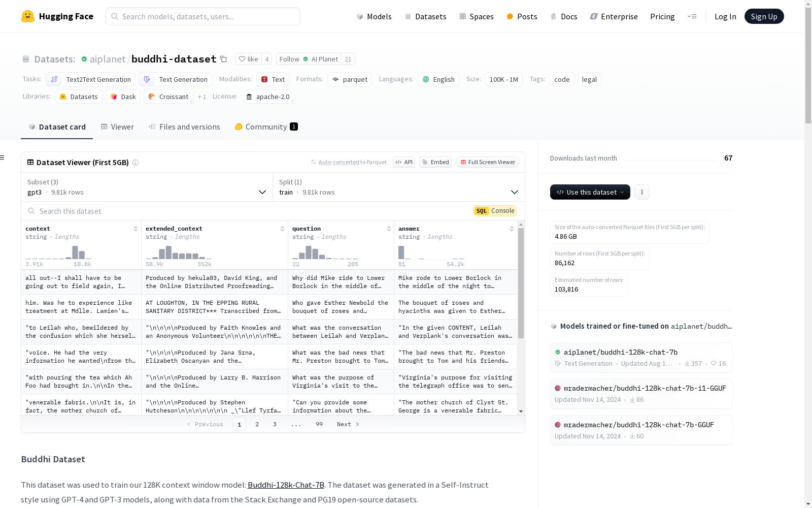Click the Text Generation task tag

[176, 79]
